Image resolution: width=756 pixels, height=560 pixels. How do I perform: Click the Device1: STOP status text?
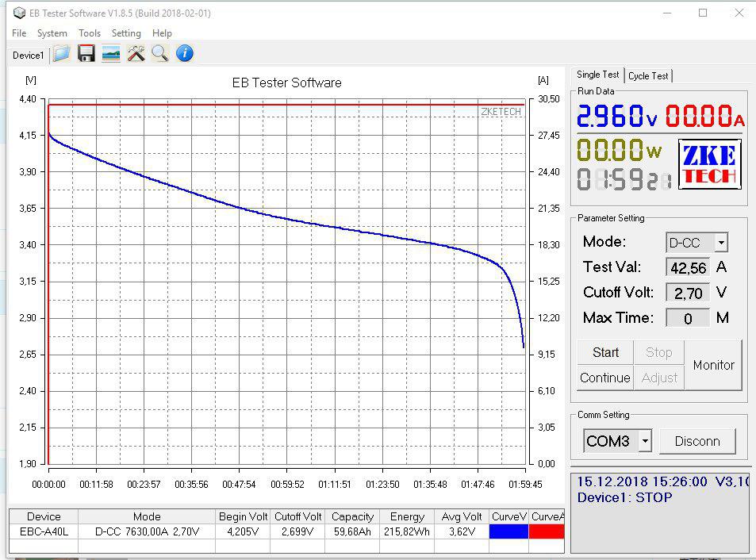coord(624,497)
